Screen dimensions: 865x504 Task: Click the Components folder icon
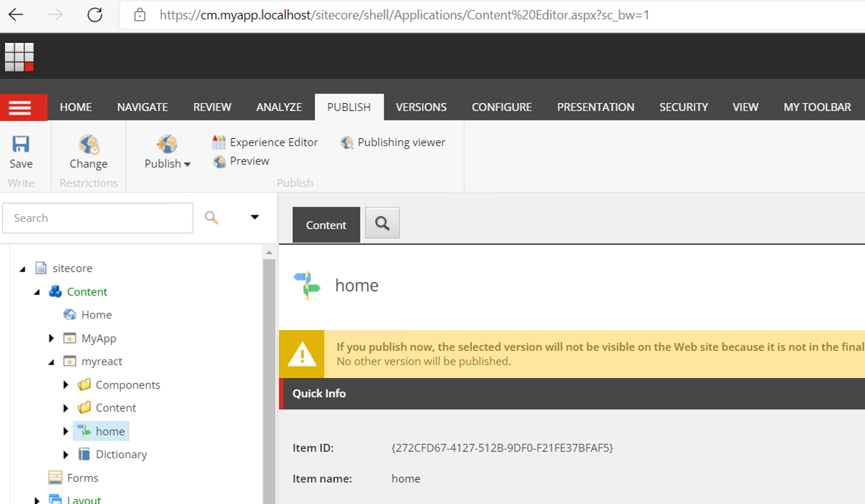84,384
